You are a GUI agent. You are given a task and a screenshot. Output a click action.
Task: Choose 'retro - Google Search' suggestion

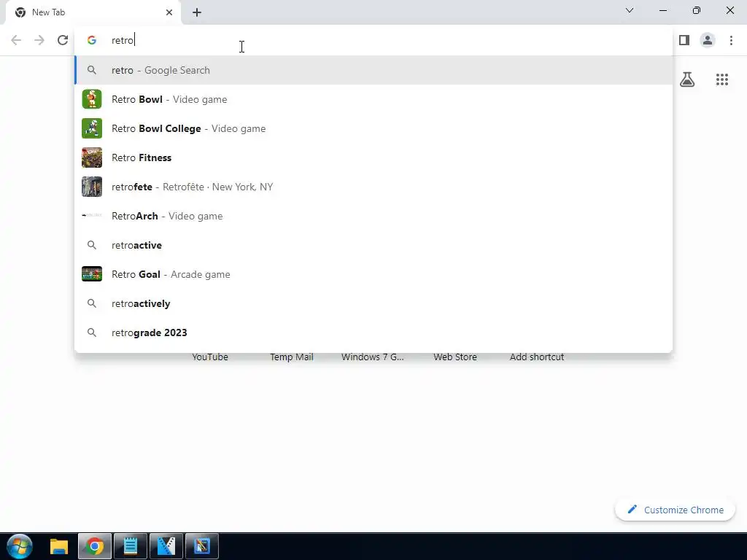click(x=373, y=70)
